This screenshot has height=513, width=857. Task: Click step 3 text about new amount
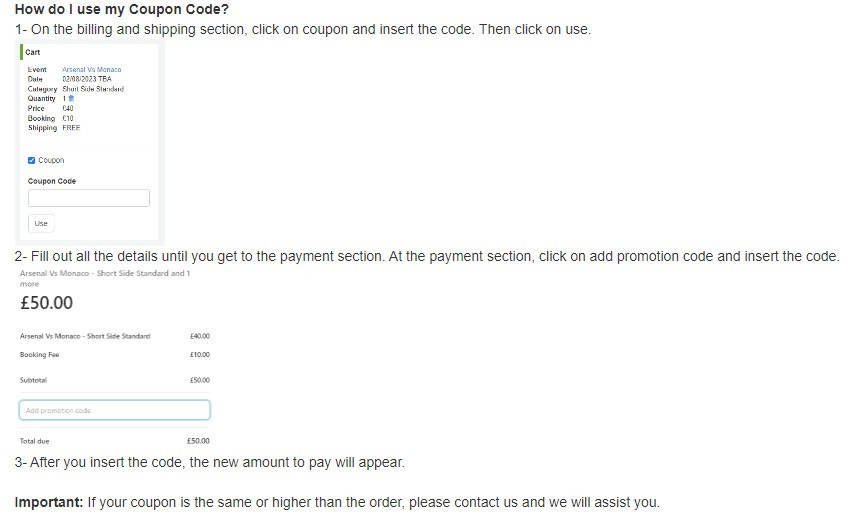point(210,462)
